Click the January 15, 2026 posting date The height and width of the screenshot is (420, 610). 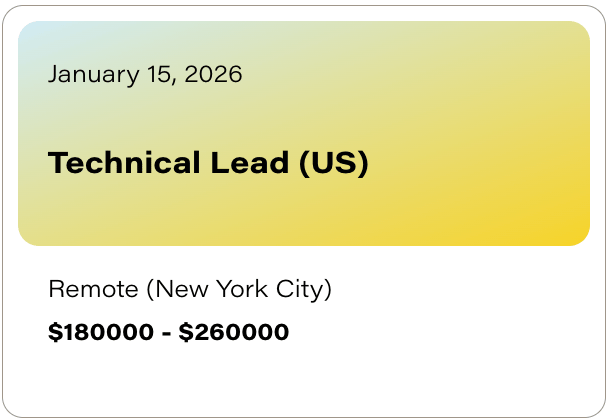(x=145, y=74)
